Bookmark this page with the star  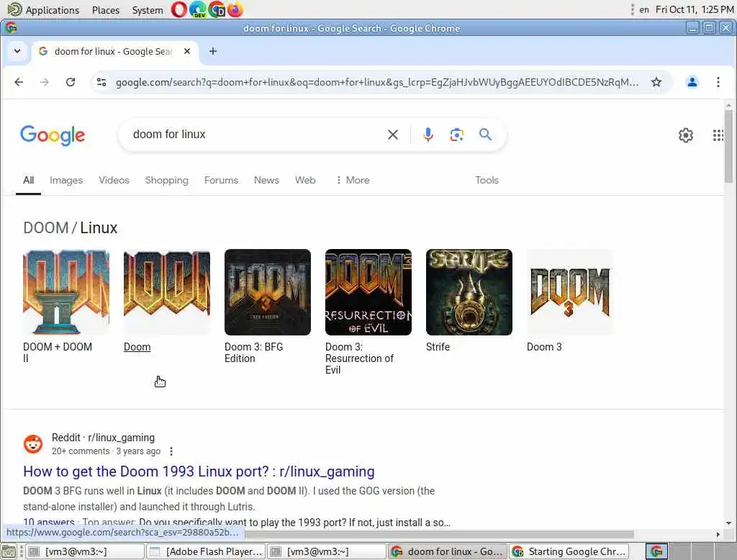tap(656, 82)
